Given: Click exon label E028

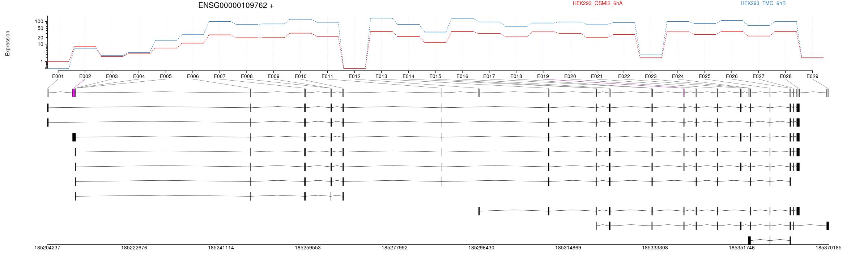Looking at the screenshot, I should pyautogui.click(x=786, y=76).
